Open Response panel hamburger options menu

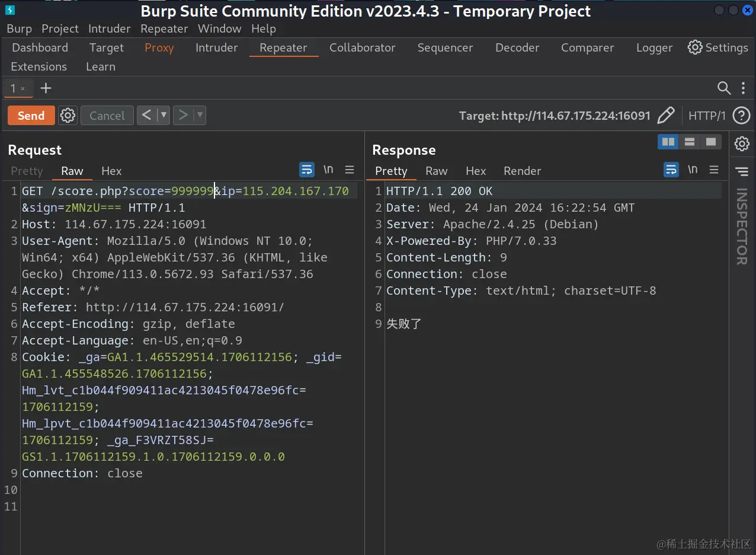[714, 170]
